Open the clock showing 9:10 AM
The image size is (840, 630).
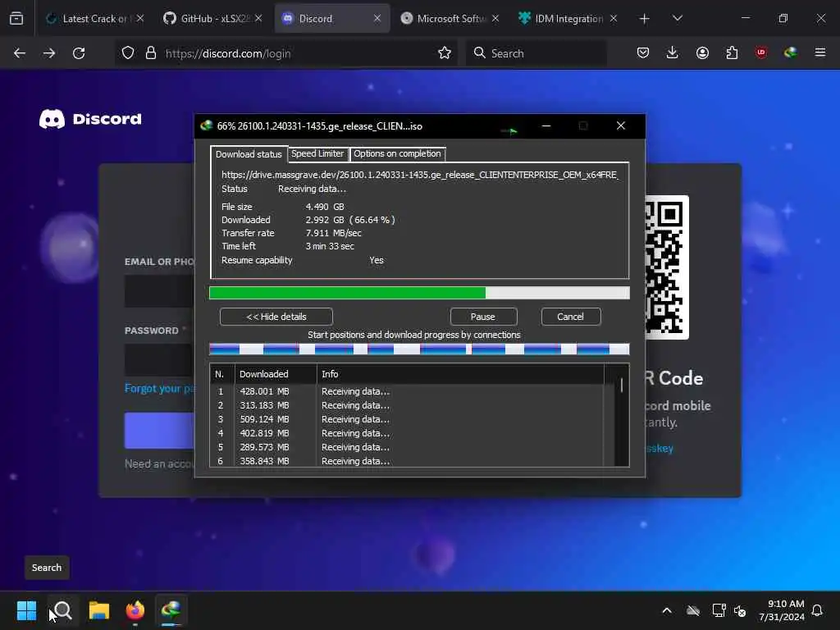tap(782, 610)
